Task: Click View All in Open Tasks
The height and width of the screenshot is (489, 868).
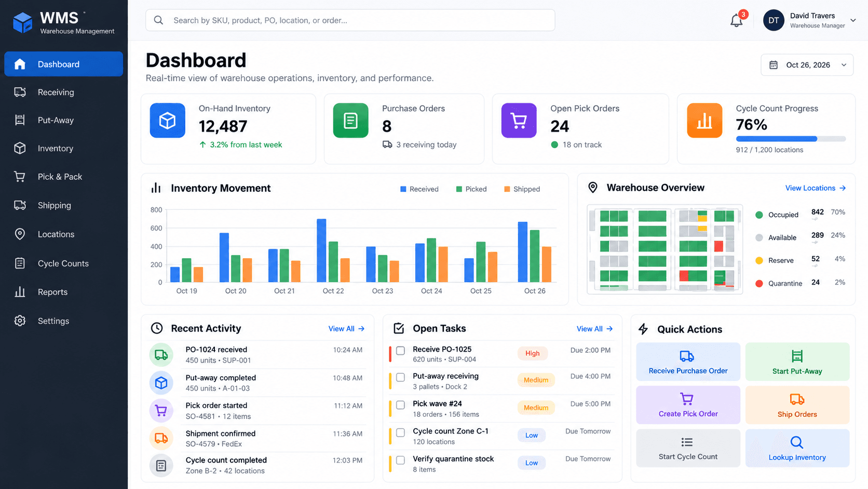Action: click(x=594, y=329)
